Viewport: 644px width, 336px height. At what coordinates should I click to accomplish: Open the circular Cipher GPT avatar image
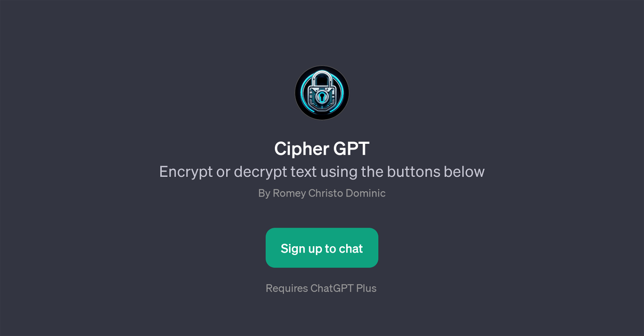322,93
